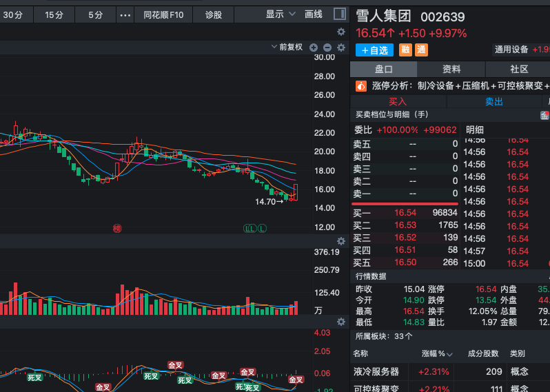Click the 所属板块 33个 label
The width and height of the screenshot is (550, 392).
coord(384,337)
